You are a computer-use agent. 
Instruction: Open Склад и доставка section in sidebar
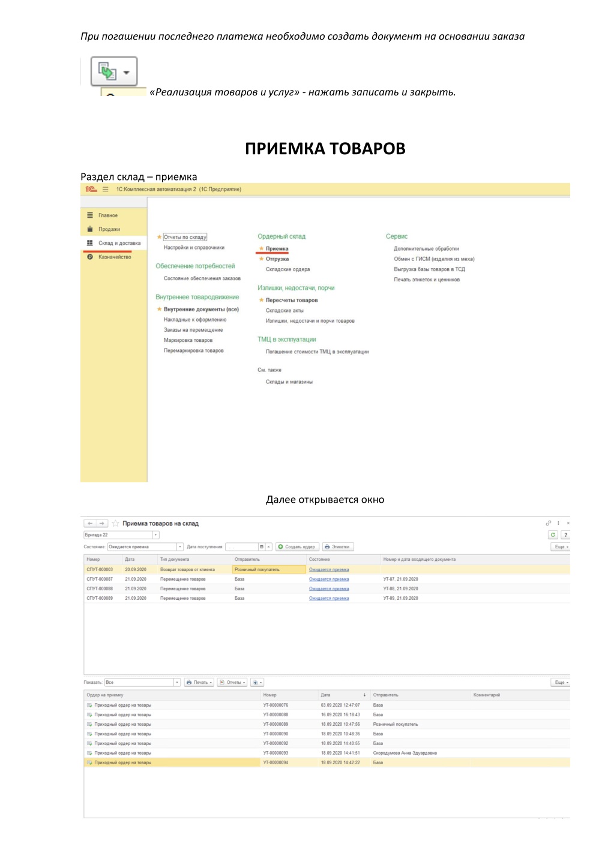tap(119, 243)
